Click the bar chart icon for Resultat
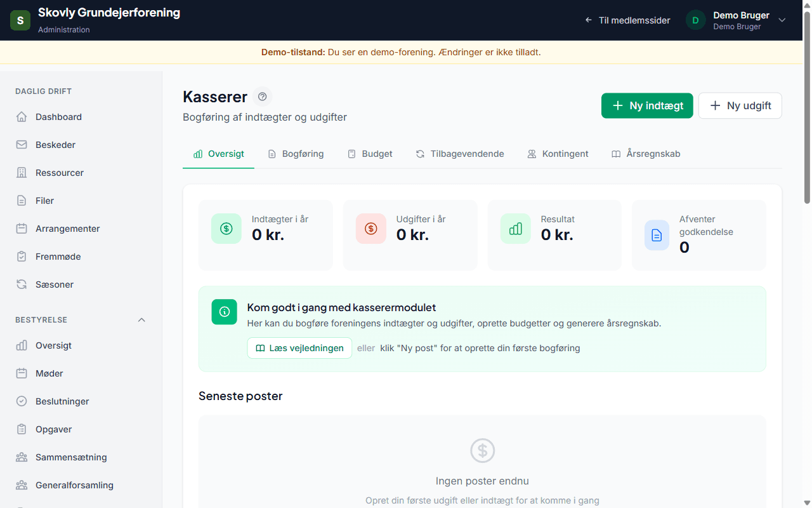This screenshot has width=812, height=508. coord(516,229)
